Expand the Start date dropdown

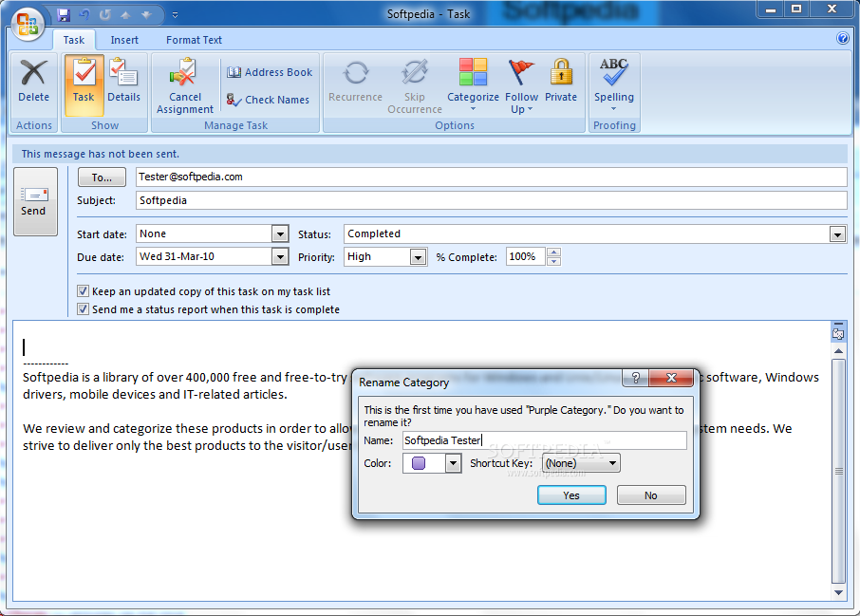point(280,234)
